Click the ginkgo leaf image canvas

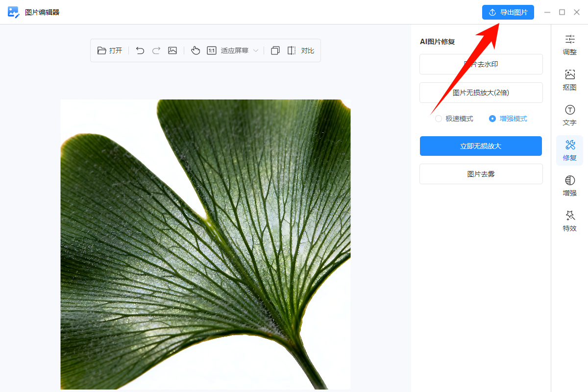click(x=205, y=244)
